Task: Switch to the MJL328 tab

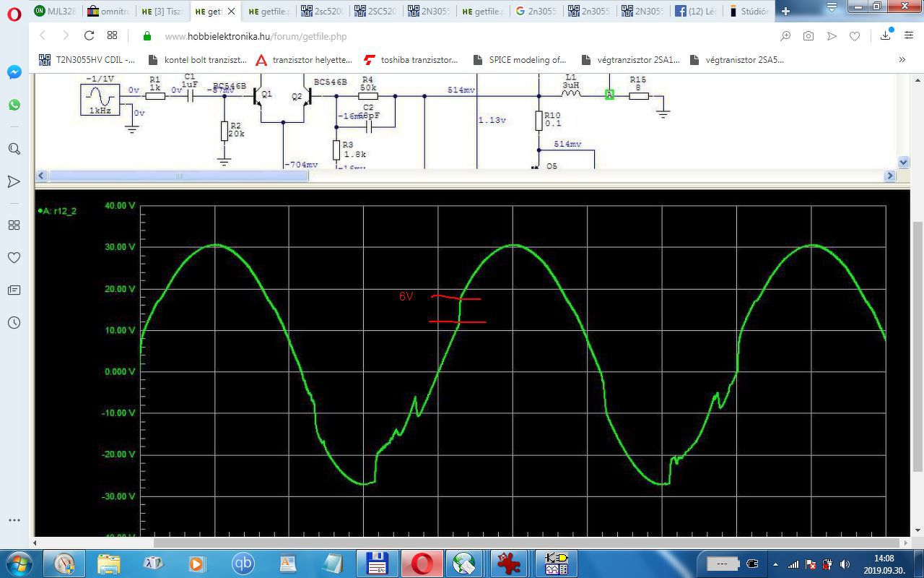Action: (56, 11)
